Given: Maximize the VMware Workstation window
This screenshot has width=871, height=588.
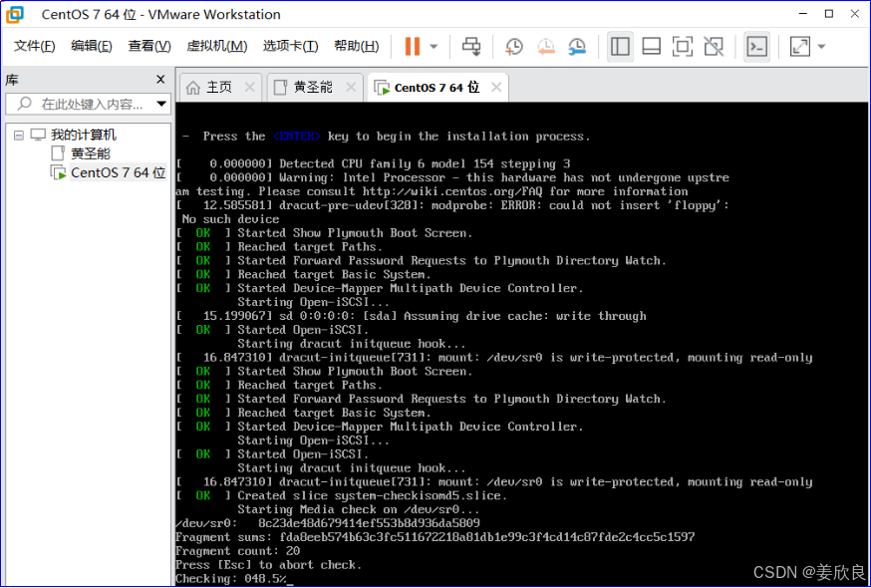Looking at the screenshot, I should click(x=829, y=14).
